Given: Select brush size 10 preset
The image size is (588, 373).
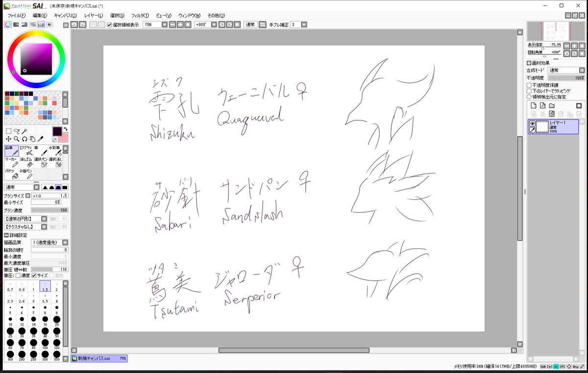Looking at the screenshot, I should pos(10,321).
